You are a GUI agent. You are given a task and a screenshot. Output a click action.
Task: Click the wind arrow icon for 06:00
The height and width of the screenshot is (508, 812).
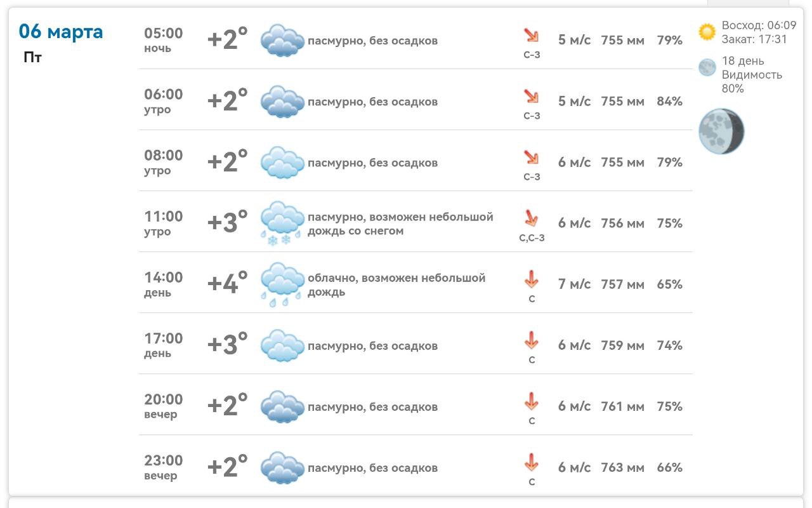click(531, 97)
